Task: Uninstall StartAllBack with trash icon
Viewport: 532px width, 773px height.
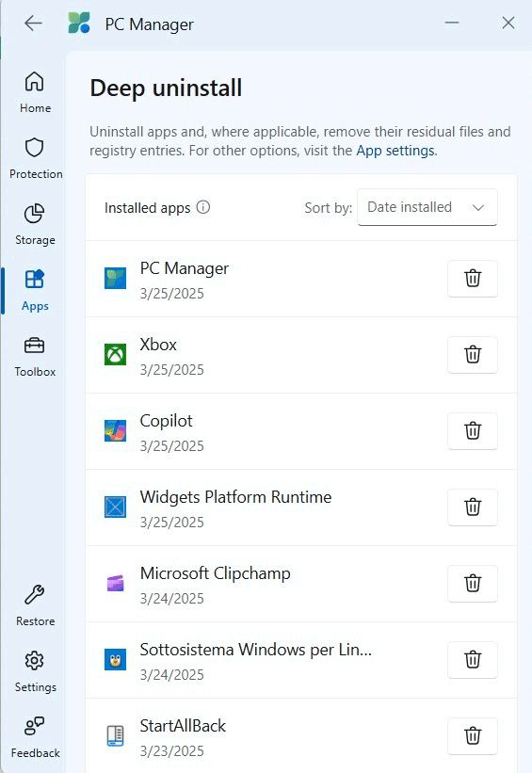Action: [x=473, y=736]
